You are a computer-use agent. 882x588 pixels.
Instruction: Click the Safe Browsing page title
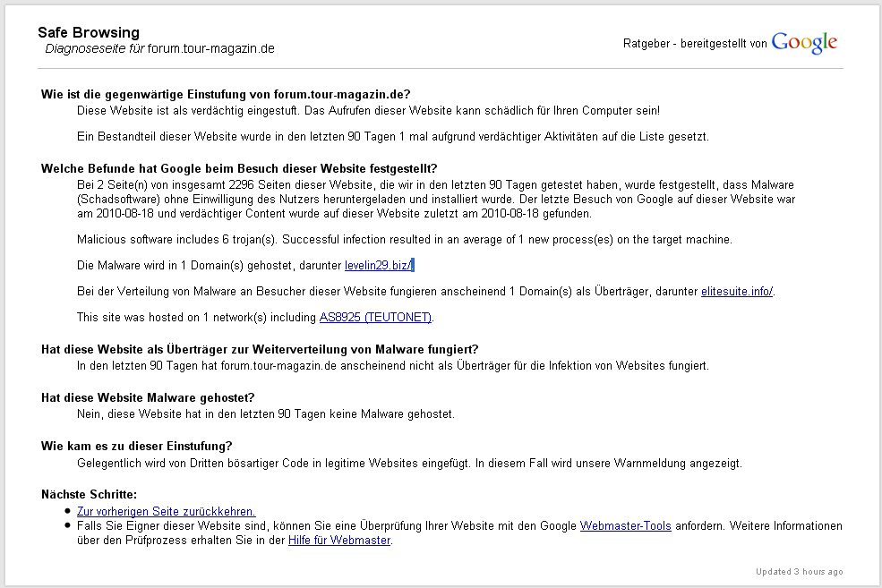pos(89,32)
